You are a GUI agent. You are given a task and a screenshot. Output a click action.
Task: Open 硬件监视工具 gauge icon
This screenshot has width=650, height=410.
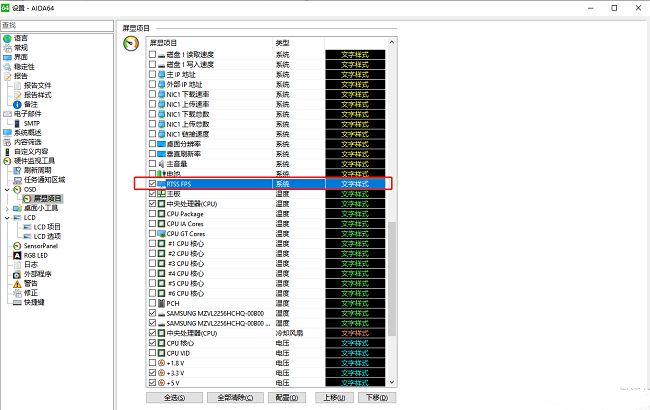7,161
